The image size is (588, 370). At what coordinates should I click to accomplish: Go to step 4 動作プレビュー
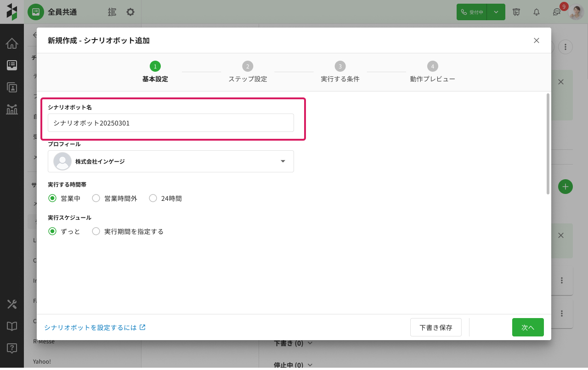click(x=432, y=71)
